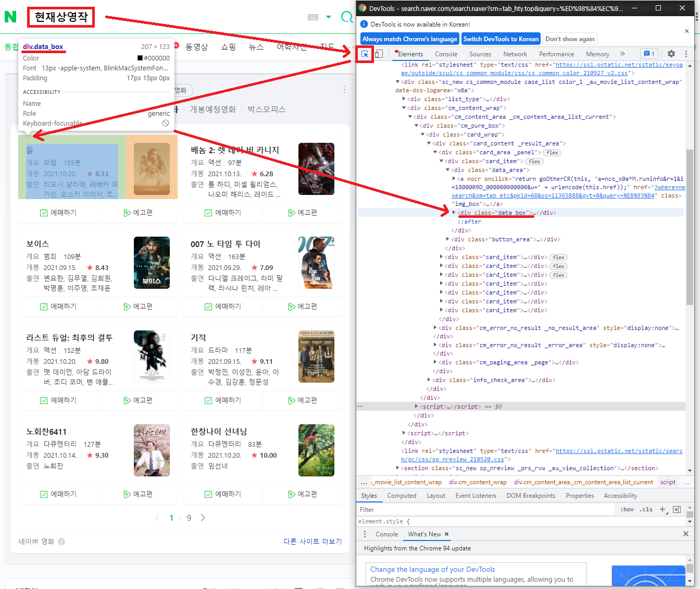Screen dimensions: 700x589
Task: Open the search history dropdown arrow
Action: tap(329, 17)
